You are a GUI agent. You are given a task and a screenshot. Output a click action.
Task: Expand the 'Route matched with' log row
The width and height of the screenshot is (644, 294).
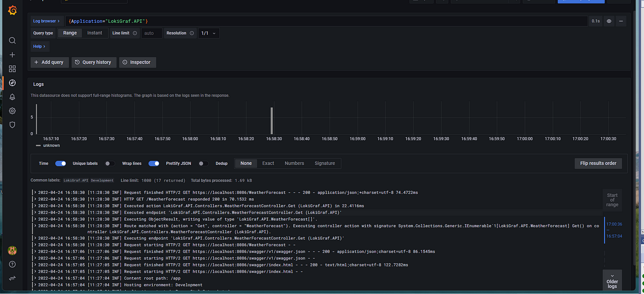(x=35, y=226)
